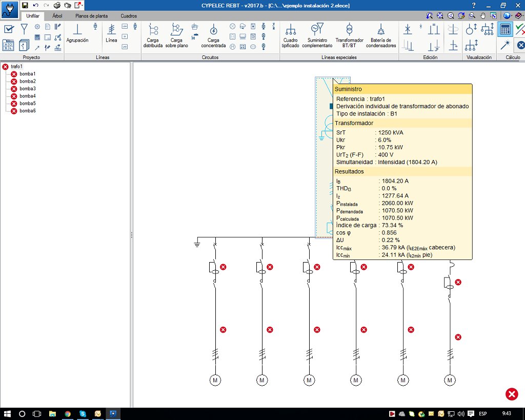Click the funnel-shaped supply icon in Proyecto
Screen dimensions: 525x420
24,29
